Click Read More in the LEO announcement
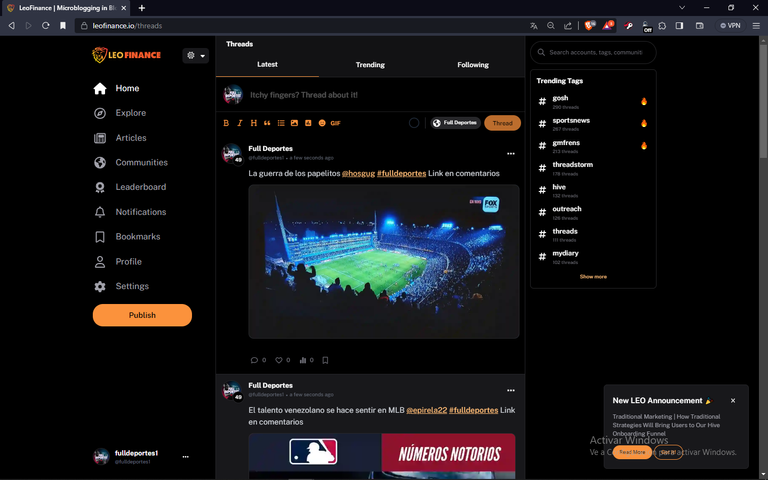768x480 pixels. click(632, 452)
